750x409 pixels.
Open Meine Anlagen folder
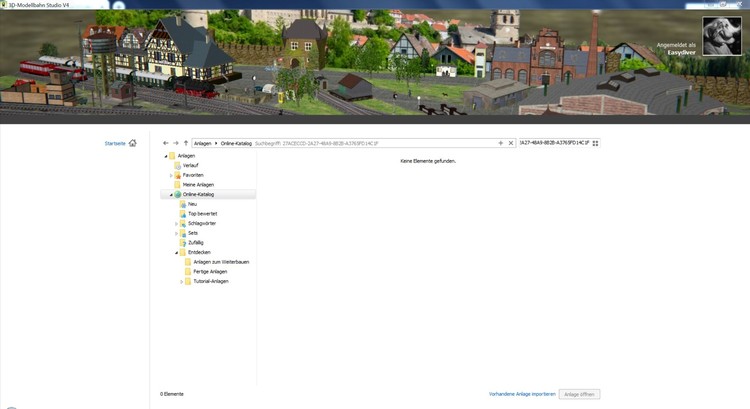[198, 185]
